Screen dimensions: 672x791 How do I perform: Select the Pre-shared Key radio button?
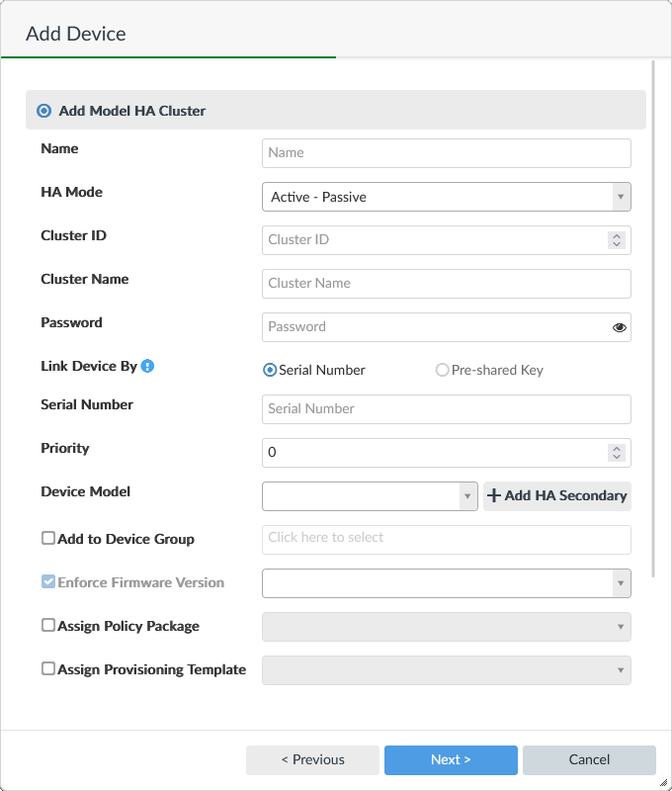click(442, 370)
